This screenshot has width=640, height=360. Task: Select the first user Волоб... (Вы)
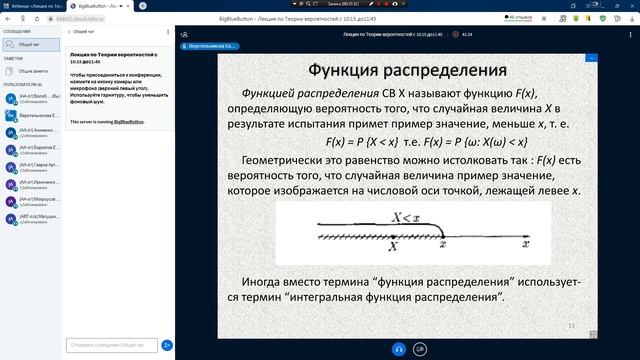point(32,98)
